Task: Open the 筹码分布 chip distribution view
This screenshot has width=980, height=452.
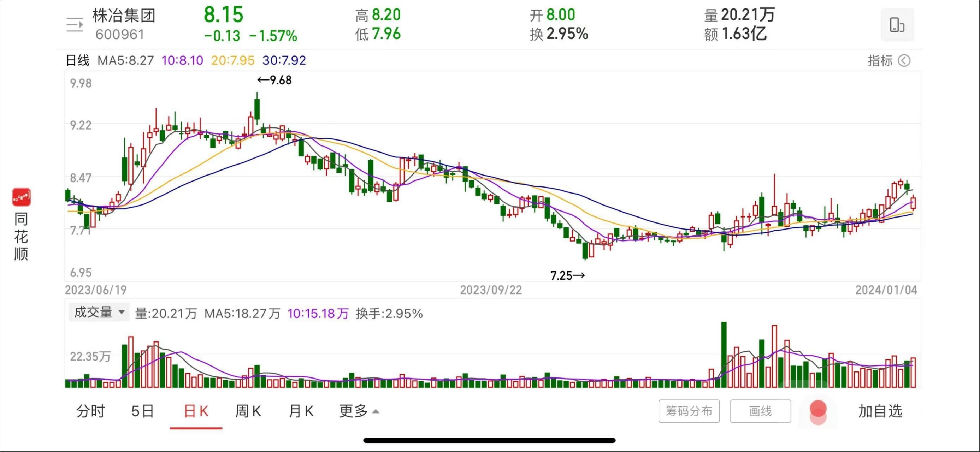Action: tap(689, 411)
